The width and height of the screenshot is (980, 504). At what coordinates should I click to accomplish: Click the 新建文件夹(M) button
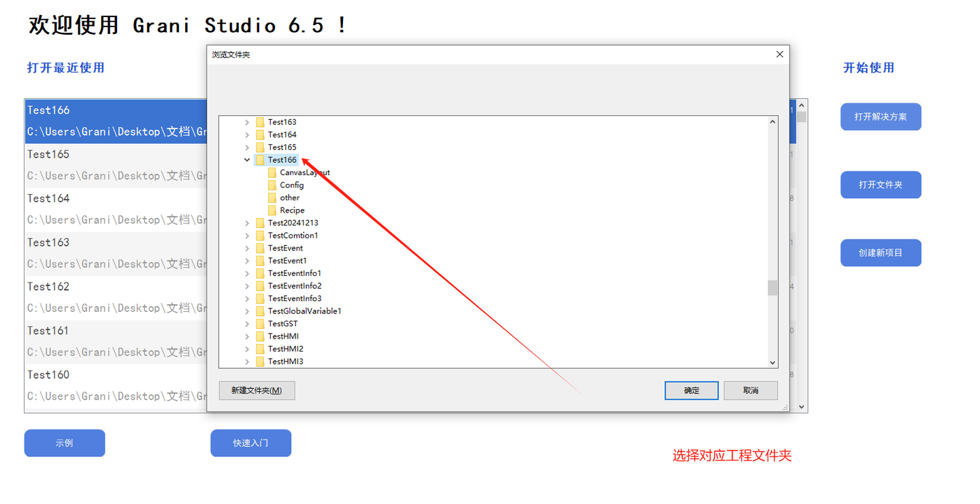pos(257,390)
